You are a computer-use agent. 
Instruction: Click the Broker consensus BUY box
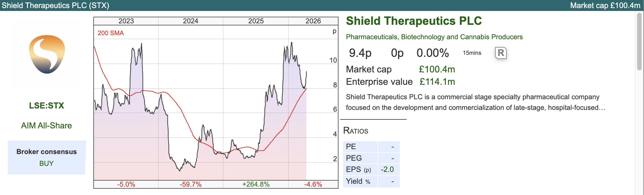tap(47, 157)
